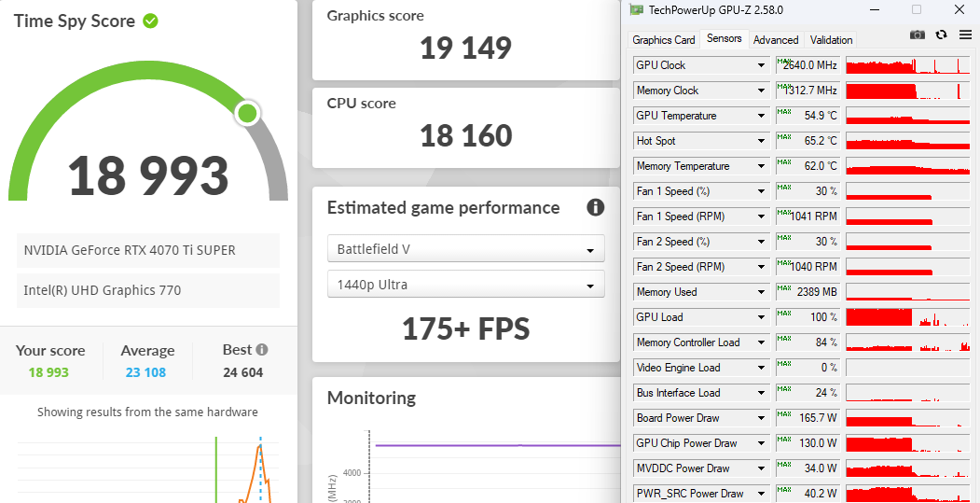Image resolution: width=980 pixels, height=503 pixels.
Task: Click the GPU Temperature 54.9 °C reading
Action: click(x=808, y=116)
